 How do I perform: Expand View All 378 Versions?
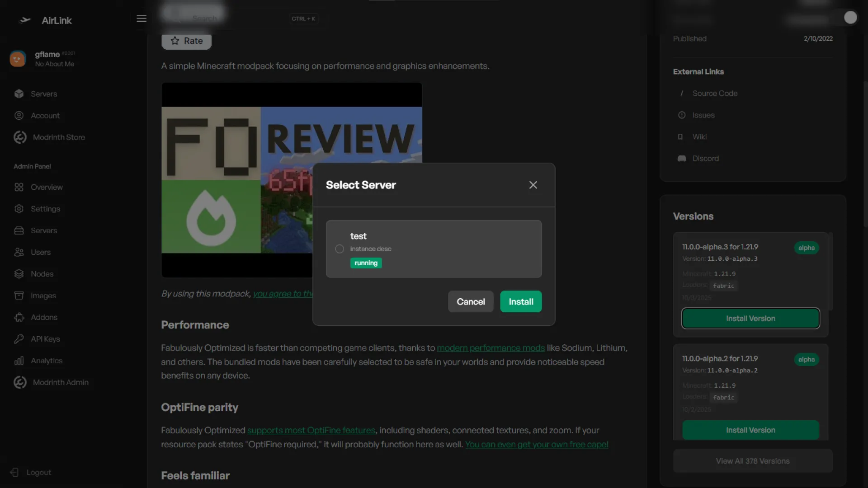(x=752, y=461)
